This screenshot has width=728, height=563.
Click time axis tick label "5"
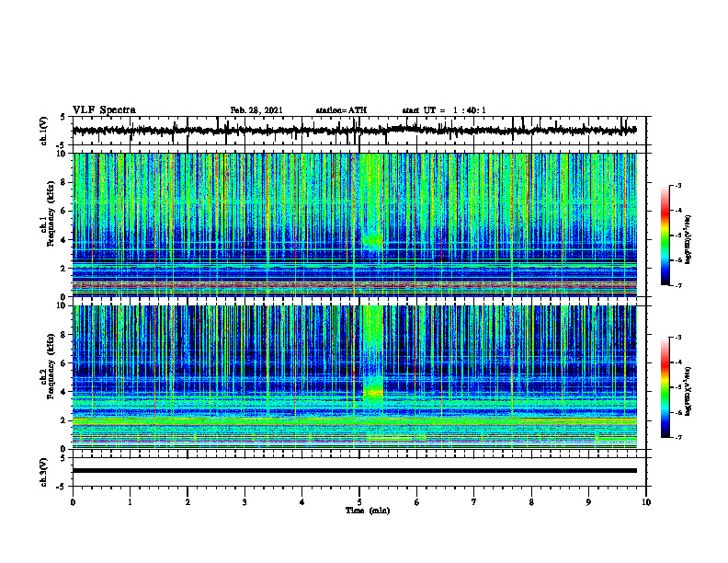tap(359, 502)
